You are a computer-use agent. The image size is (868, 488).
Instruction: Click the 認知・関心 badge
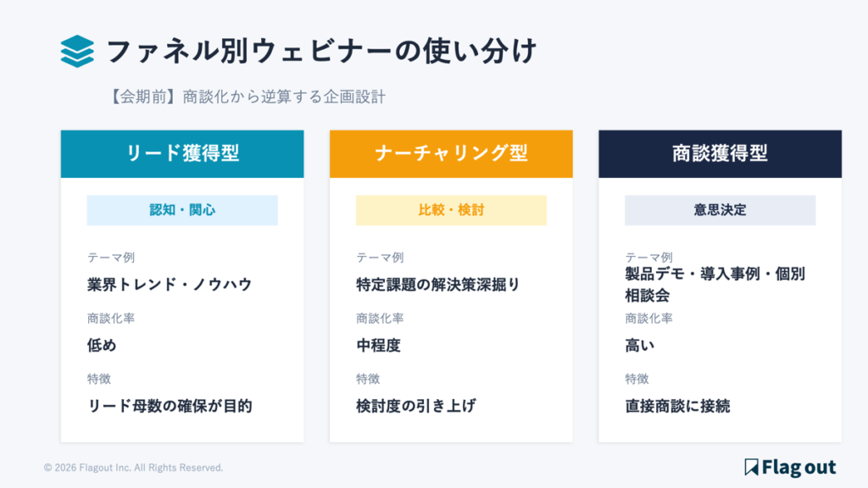pyautogui.click(x=182, y=210)
